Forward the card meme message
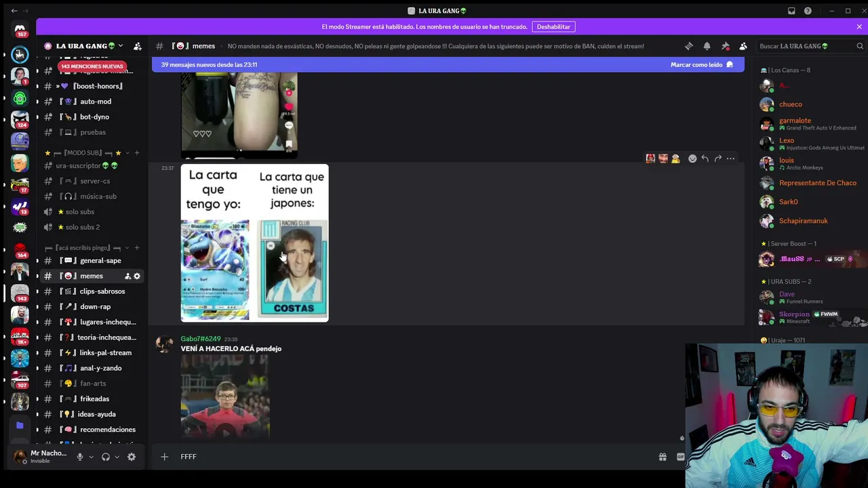Screen dimensions: 868x488 pos(717,159)
